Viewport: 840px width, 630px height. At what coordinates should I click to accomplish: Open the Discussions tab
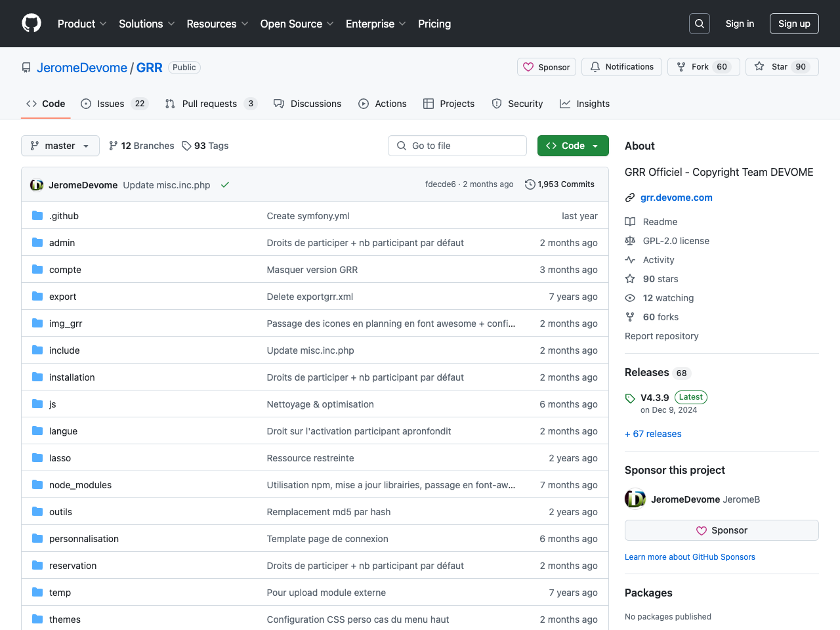(x=307, y=104)
